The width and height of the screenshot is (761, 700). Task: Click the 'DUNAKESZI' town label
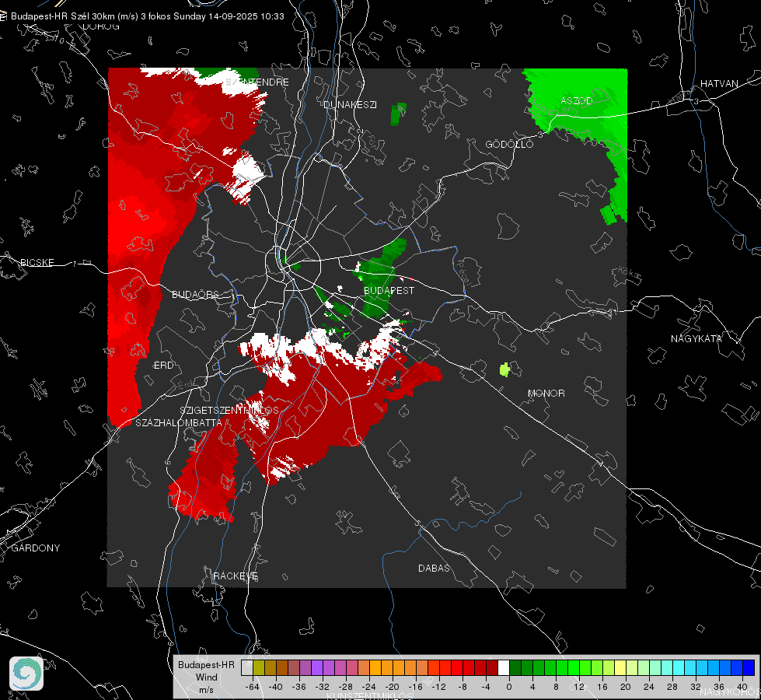(x=350, y=104)
